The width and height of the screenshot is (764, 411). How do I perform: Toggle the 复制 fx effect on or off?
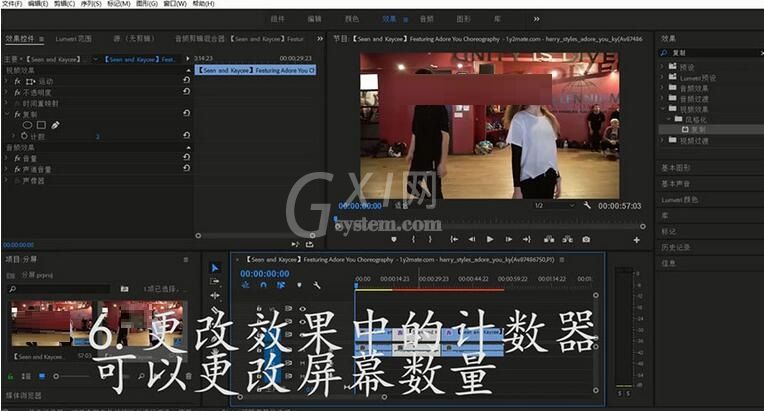tap(18, 114)
